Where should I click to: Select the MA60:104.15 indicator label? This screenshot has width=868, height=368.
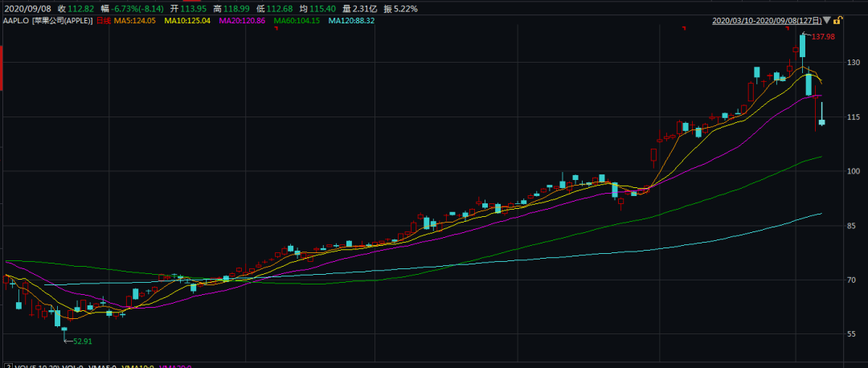pos(297,20)
